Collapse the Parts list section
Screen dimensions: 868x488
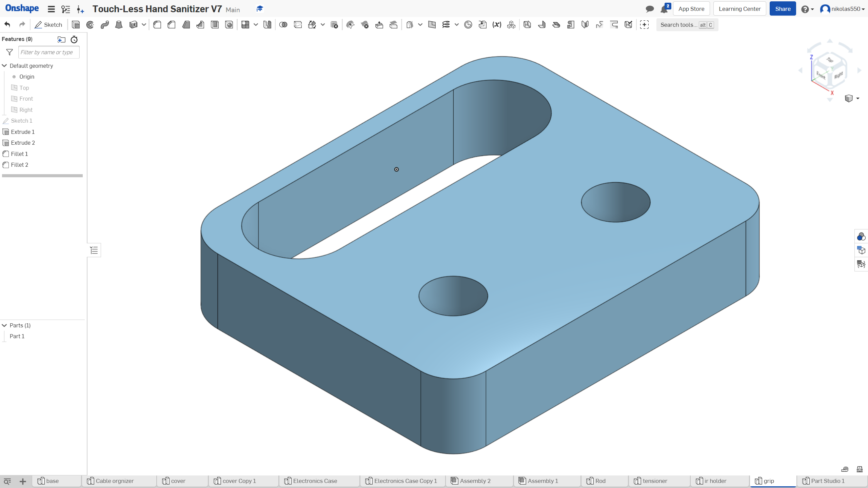tap(4, 325)
